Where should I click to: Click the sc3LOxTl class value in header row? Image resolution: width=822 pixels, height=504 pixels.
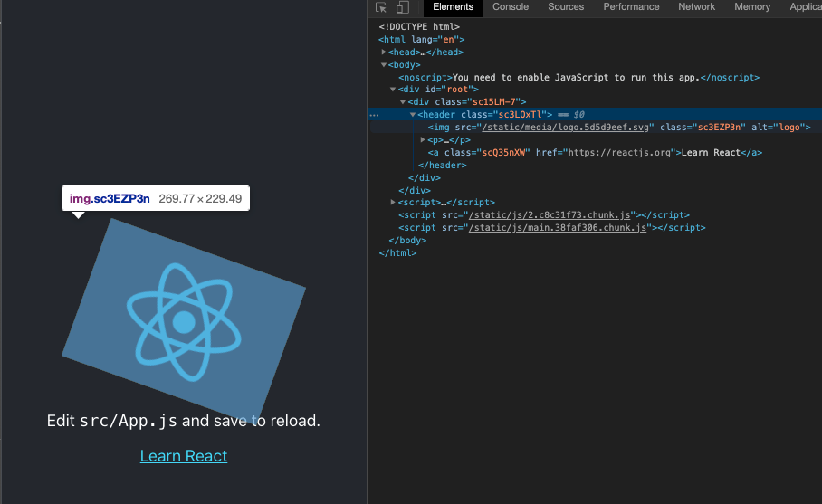coord(520,114)
